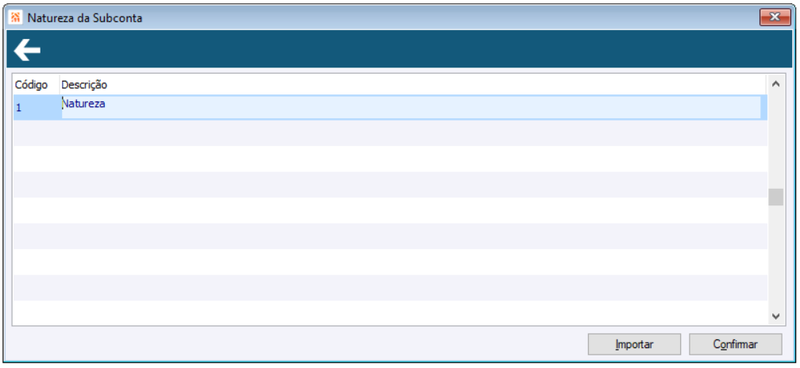Image resolution: width=800 pixels, height=368 pixels.
Task: Click the application icon in the title bar
Action: (16, 18)
